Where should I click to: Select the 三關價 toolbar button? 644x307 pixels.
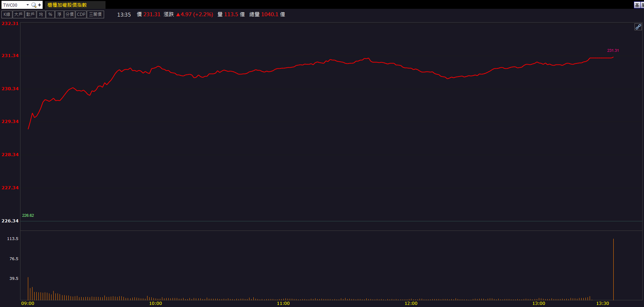95,14
